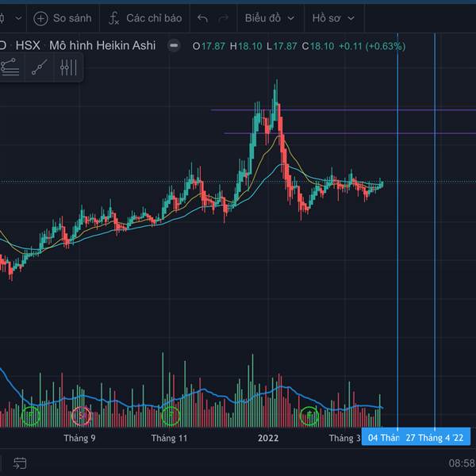Open the Hồ sơ dropdown menu

(333, 18)
